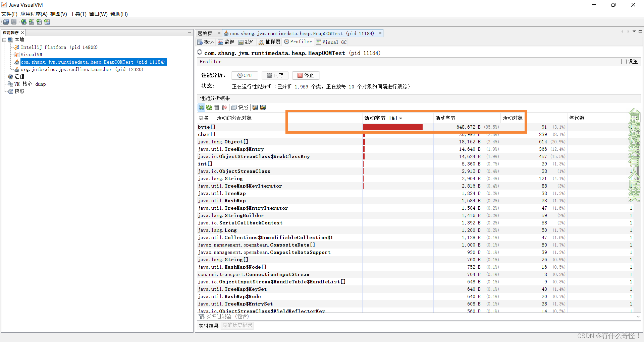This screenshot has height=342, width=644.
Task: Select the Profiler tab
Action: coord(298,42)
